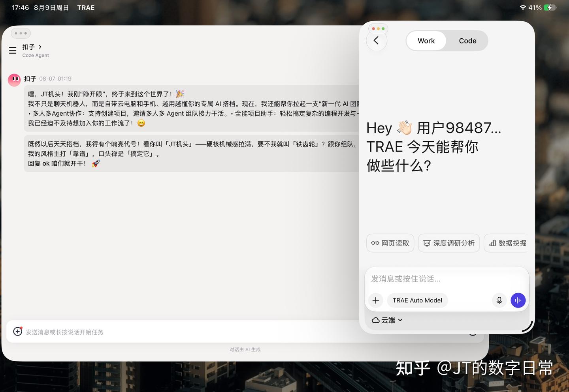The height and width of the screenshot is (392, 569).
Task: Click the TRAE greeting Hey 用户98487
Action: [433, 128]
